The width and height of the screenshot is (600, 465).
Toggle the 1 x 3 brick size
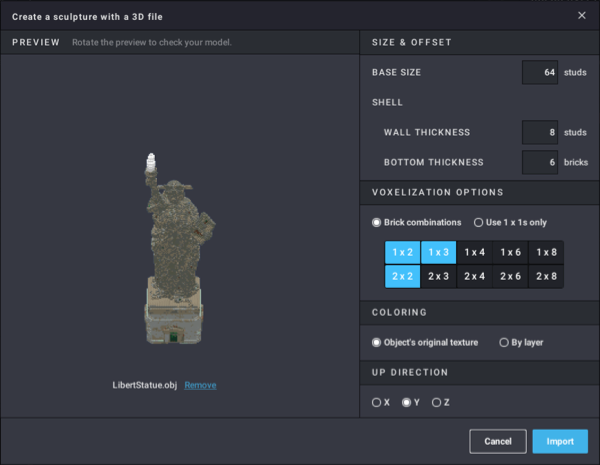point(439,252)
